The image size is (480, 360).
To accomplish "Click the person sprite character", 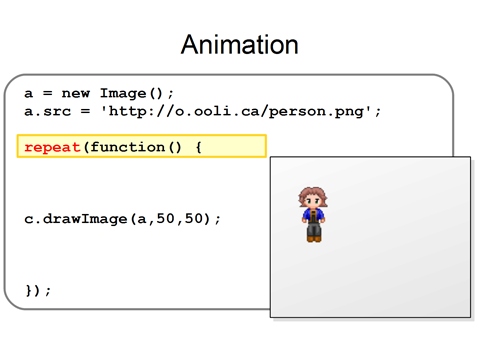I will 313,214.
